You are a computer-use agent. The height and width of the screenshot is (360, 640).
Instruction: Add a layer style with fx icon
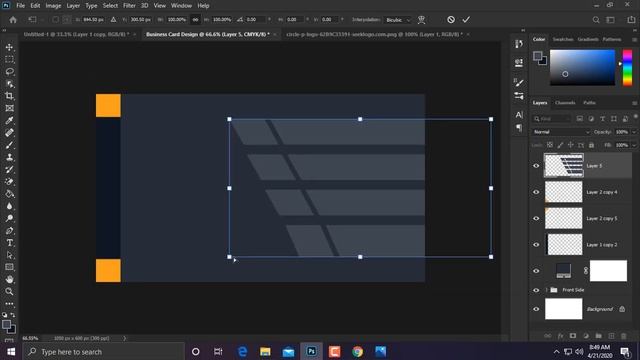point(560,336)
